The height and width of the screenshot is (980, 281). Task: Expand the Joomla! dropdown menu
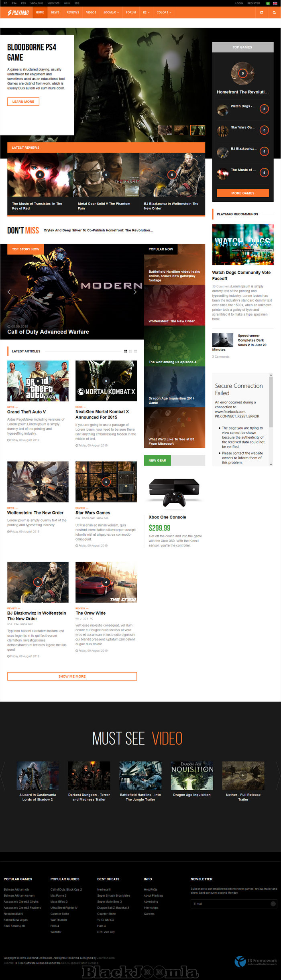pos(111,12)
